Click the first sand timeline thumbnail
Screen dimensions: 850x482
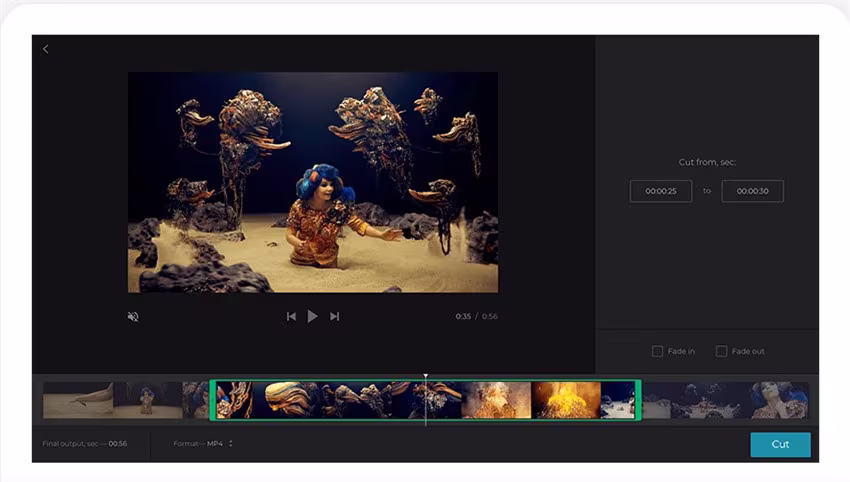78,400
